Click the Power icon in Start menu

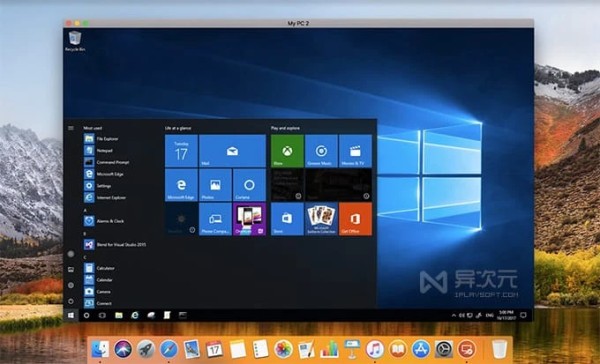point(71,301)
